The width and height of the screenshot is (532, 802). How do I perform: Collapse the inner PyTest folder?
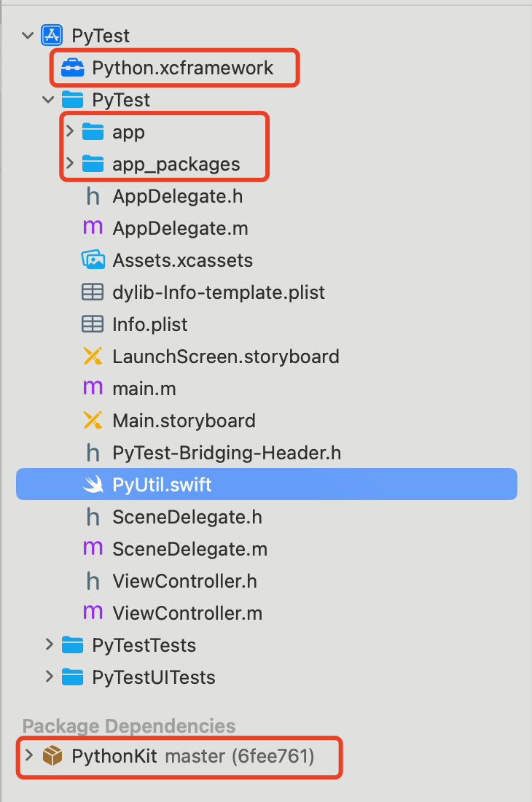click(x=48, y=100)
